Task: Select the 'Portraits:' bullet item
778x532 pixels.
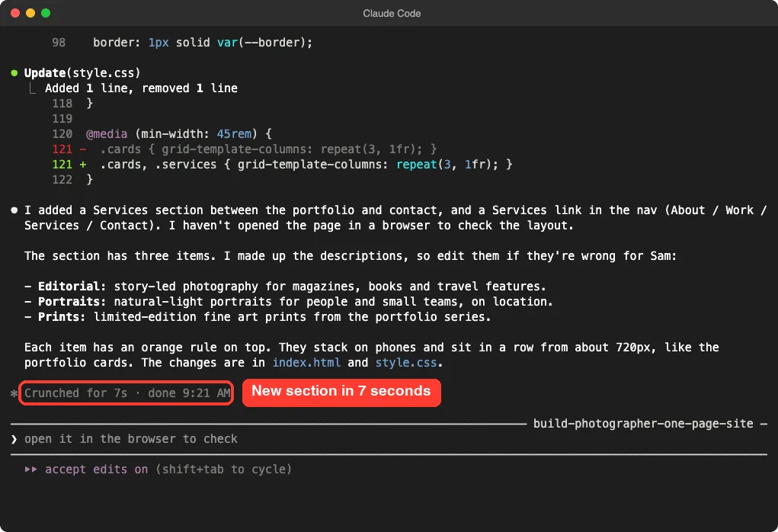Action: coord(288,302)
